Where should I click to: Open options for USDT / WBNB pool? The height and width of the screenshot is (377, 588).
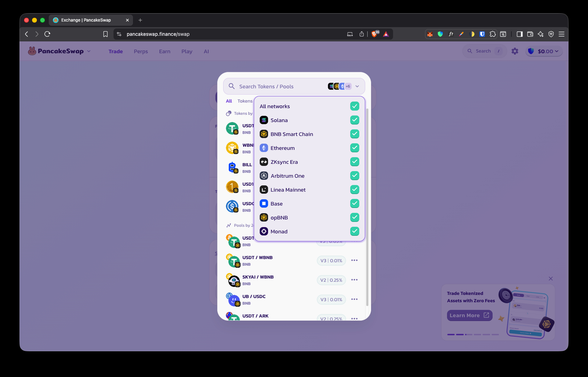[354, 260]
